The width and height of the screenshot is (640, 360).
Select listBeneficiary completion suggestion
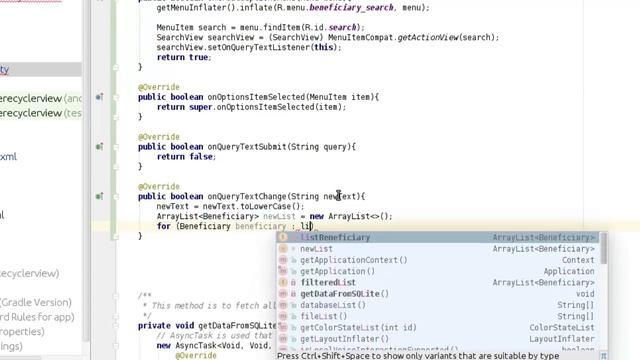click(438, 237)
